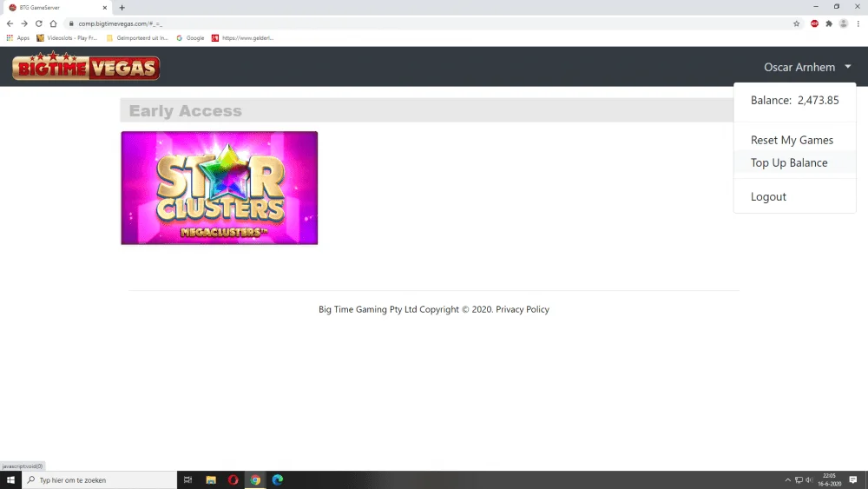Click the browser forward arrow
Viewport: 868px width, 489px height.
tap(23, 23)
